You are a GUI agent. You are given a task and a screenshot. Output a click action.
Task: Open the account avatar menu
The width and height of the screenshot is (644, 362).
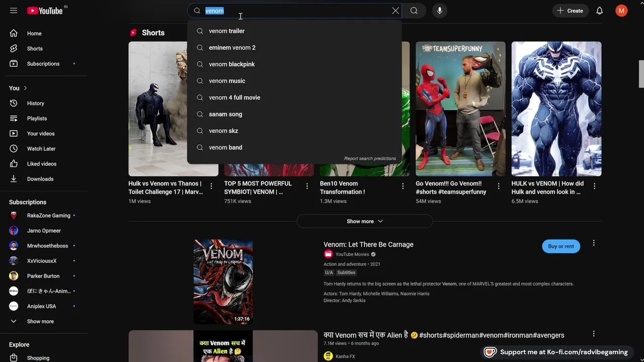click(621, 11)
